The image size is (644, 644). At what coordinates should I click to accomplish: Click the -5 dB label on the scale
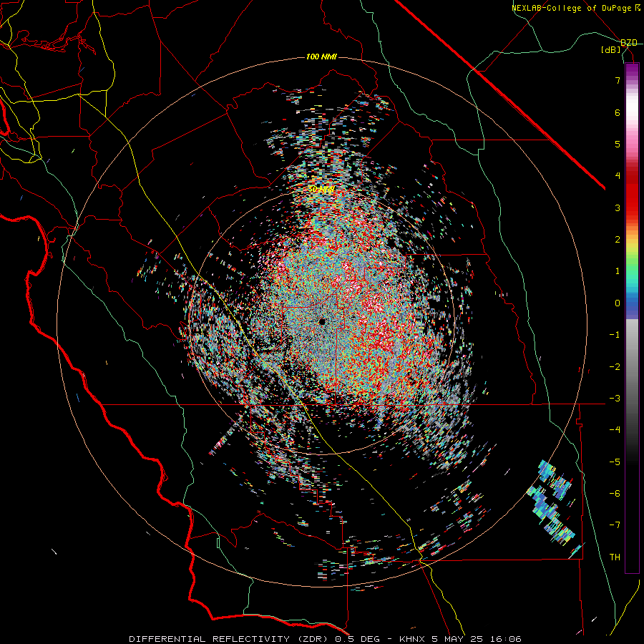click(615, 462)
